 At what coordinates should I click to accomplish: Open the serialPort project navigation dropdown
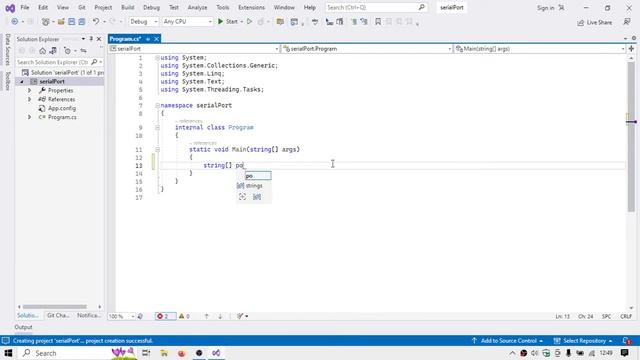(x=194, y=49)
